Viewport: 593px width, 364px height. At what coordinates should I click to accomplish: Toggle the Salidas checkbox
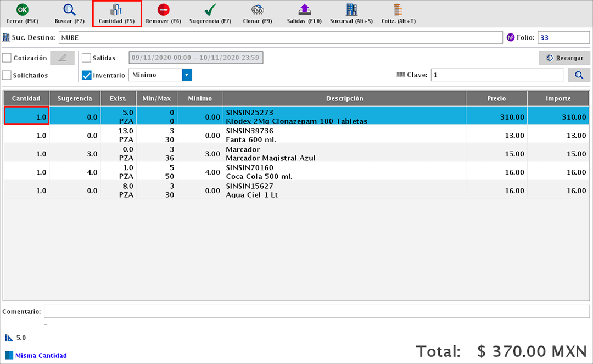pyautogui.click(x=87, y=58)
